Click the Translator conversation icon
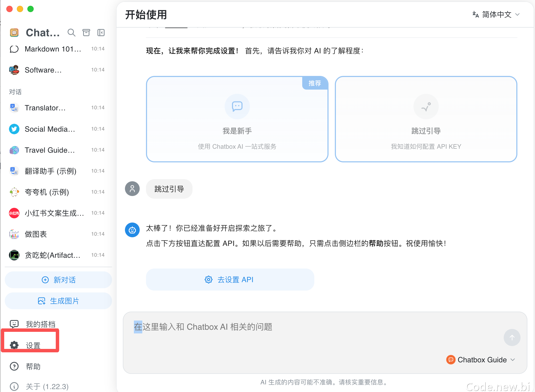This screenshot has height=392, width=535. pos(14,108)
